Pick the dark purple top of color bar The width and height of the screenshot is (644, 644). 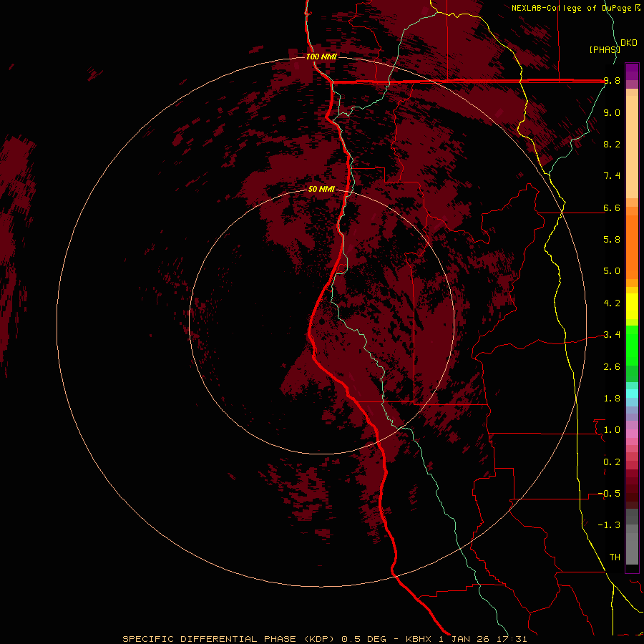[x=632, y=69]
